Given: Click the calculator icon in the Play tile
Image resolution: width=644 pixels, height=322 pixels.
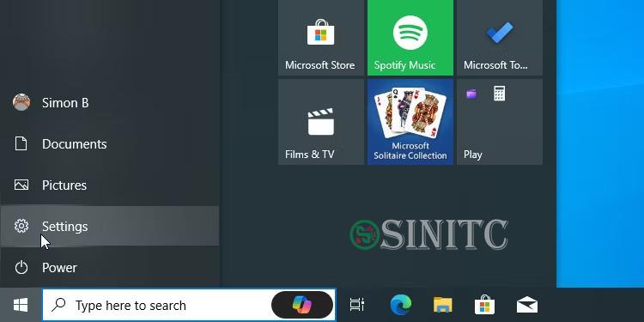Looking at the screenshot, I should coord(499,94).
